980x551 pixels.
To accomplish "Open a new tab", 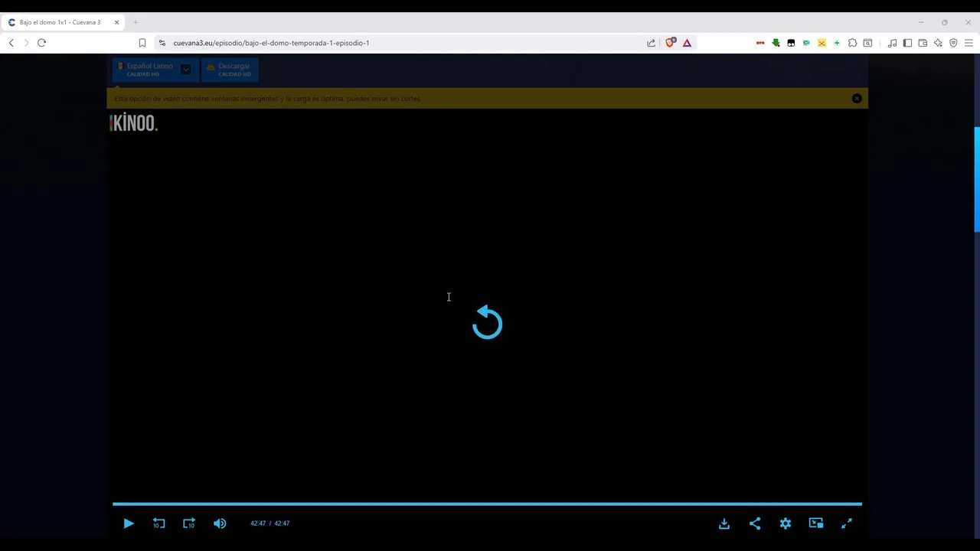I will pos(136,22).
